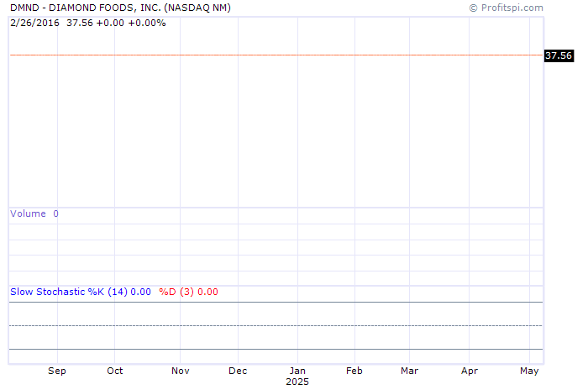Click the %D (3) 0.00 label
This screenshot has width=588, height=390.
[188, 292]
